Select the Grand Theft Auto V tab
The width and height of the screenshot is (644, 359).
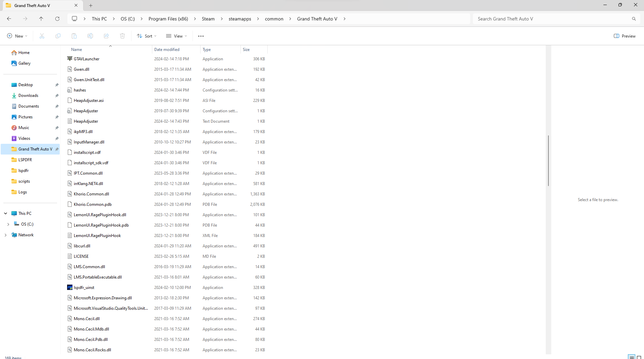point(42,5)
